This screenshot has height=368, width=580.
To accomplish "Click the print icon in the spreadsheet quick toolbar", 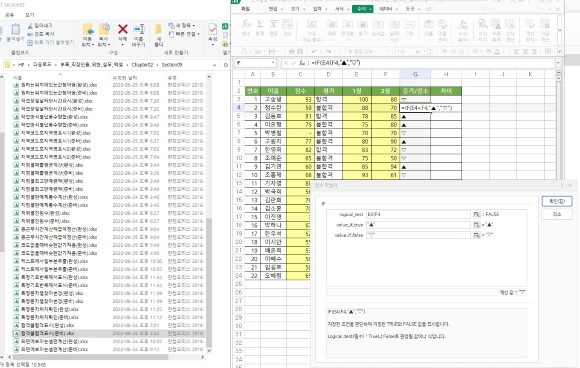I will 291,51.
